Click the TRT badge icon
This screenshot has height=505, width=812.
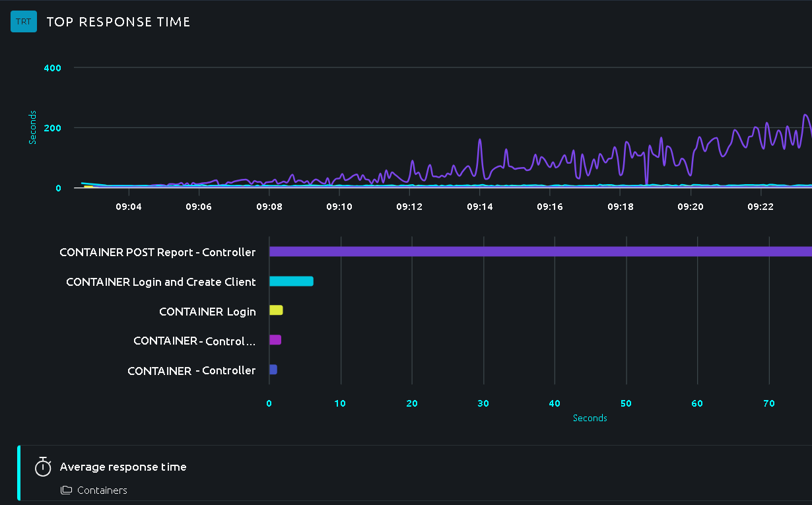(x=24, y=21)
